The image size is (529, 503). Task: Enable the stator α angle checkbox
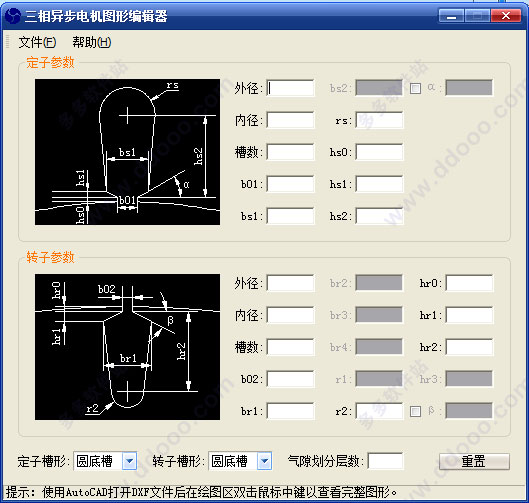(x=415, y=89)
